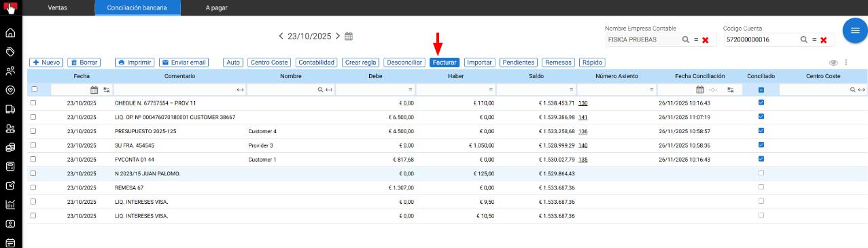
Task: Open the Código Cuenta equals operator
Action: (x=814, y=40)
